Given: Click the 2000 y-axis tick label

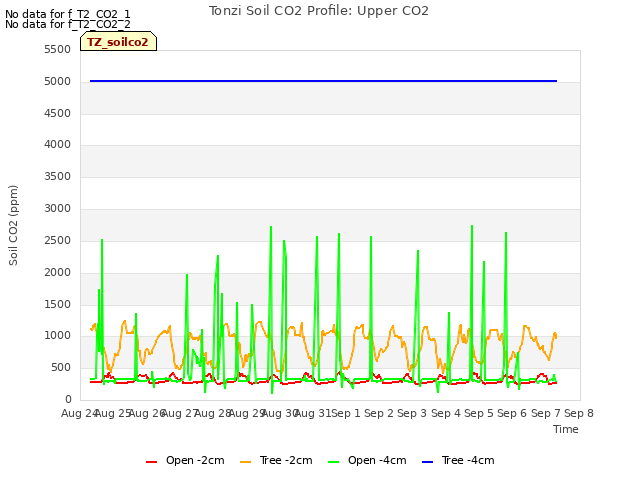Looking at the screenshot, I should [x=58, y=272].
